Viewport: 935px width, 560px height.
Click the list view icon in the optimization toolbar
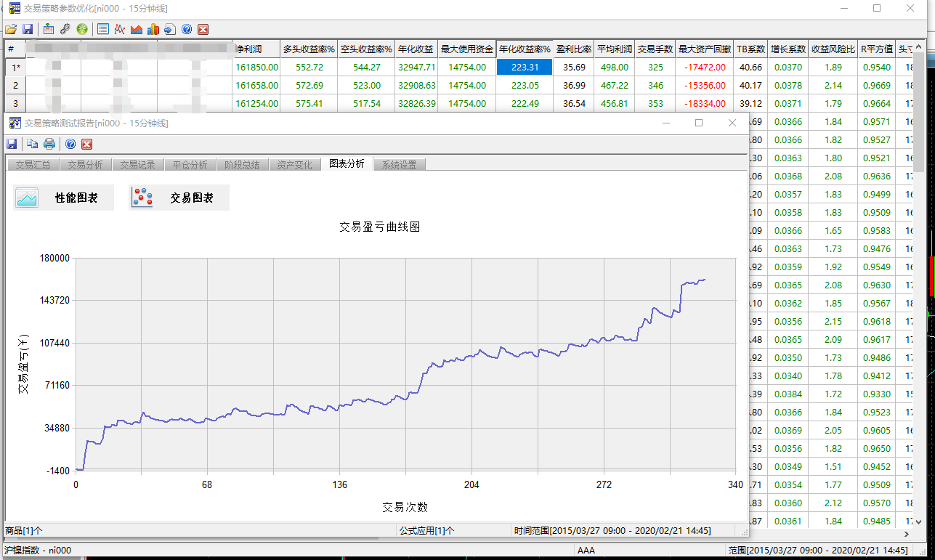click(103, 29)
